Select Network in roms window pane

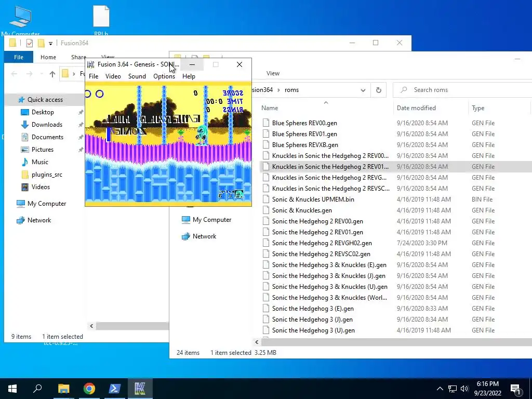(x=204, y=236)
